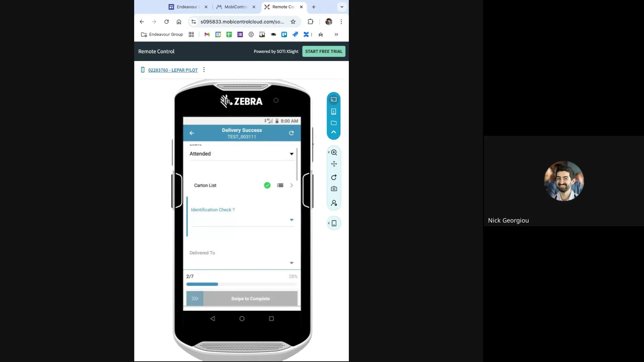
Task: Click the site info icon in address bar
Action: [x=194, y=22]
